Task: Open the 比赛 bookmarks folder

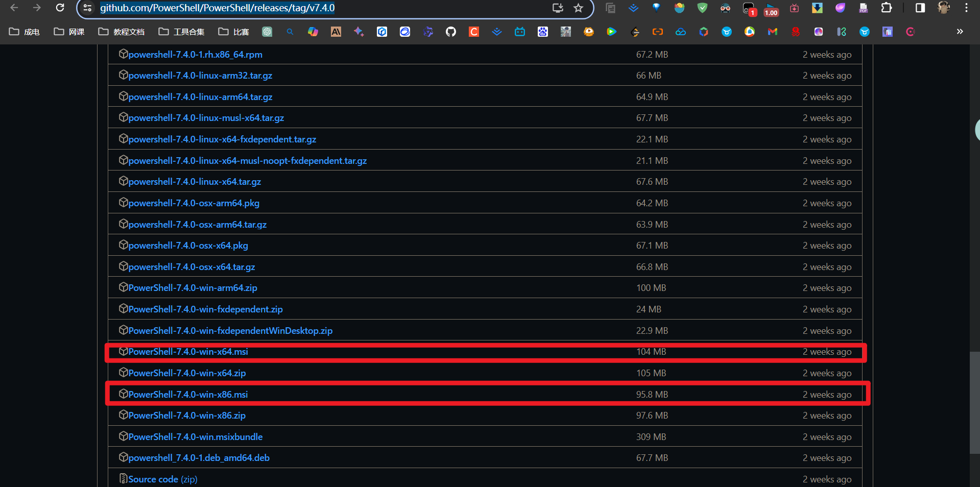Action: 234,32
